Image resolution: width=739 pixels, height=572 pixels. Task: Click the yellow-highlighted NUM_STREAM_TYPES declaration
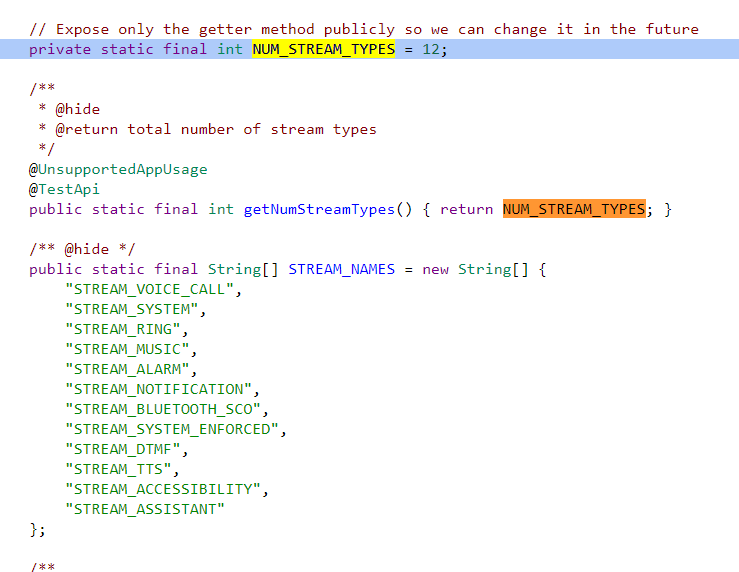(x=323, y=49)
